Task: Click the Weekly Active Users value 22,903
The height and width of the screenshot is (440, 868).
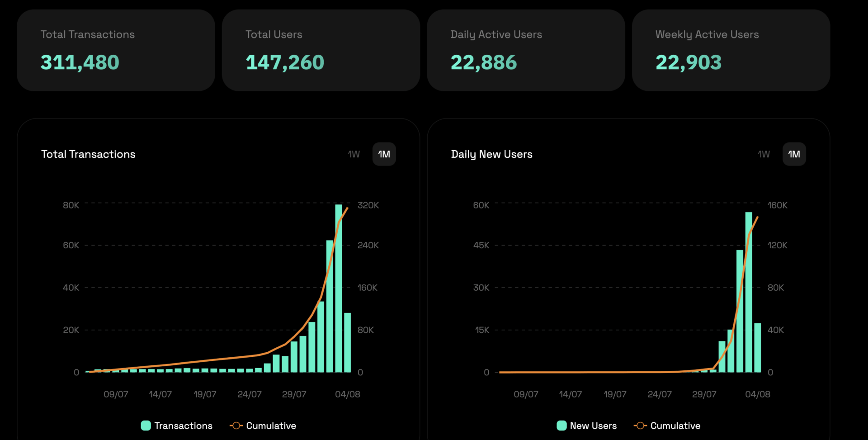Action: (x=688, y=62)
